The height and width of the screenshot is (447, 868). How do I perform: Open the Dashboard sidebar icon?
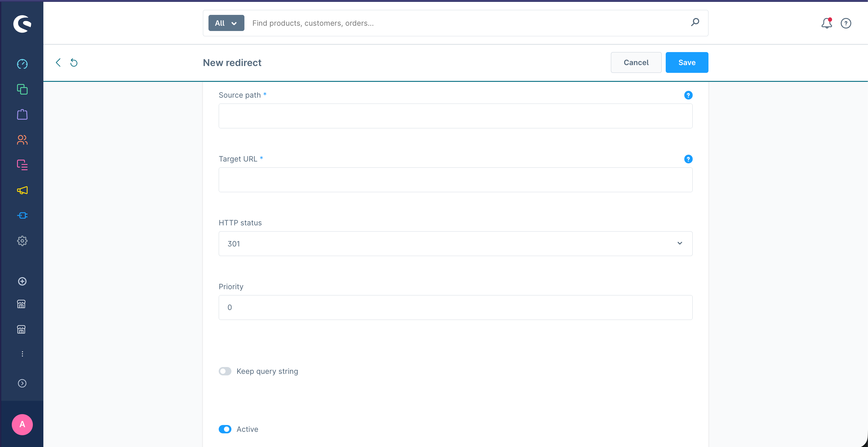(x=22, y=64)
